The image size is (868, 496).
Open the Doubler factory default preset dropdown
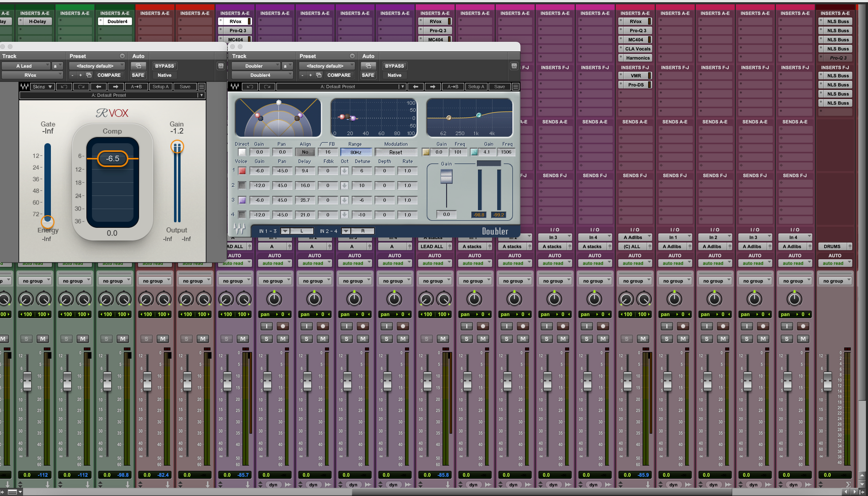(328, 66)
